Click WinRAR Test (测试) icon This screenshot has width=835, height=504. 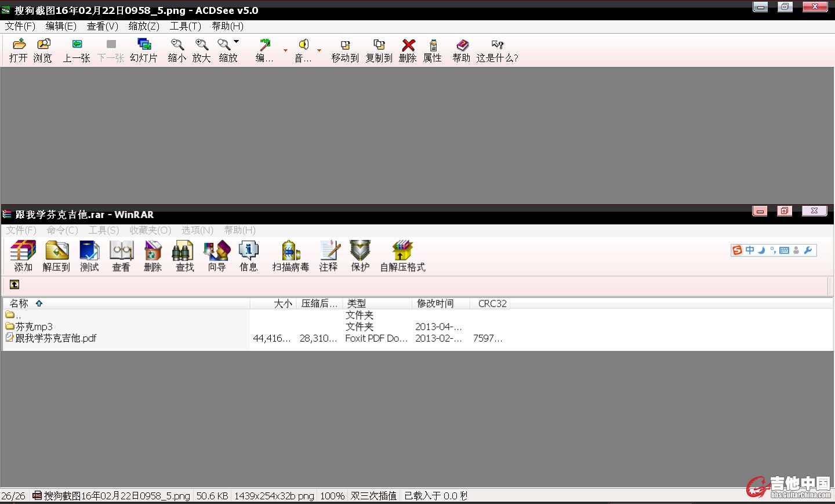[x=89, y=251]
